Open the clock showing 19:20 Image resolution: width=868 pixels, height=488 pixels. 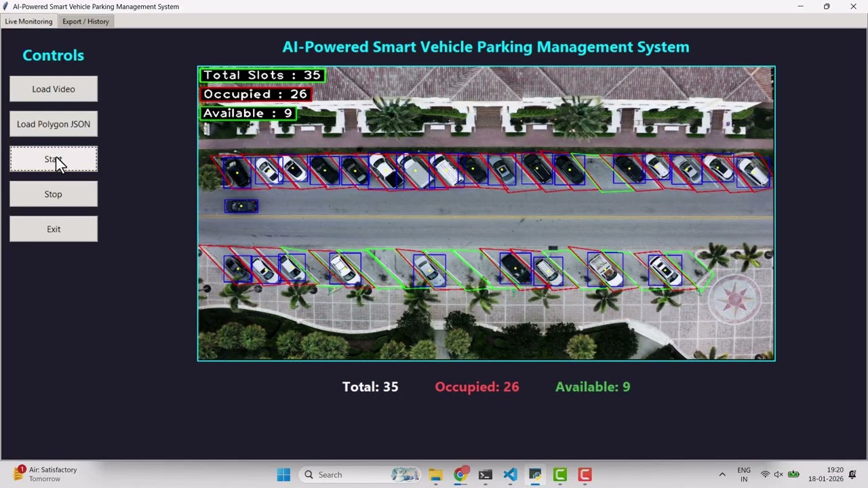tap(826, 474)
